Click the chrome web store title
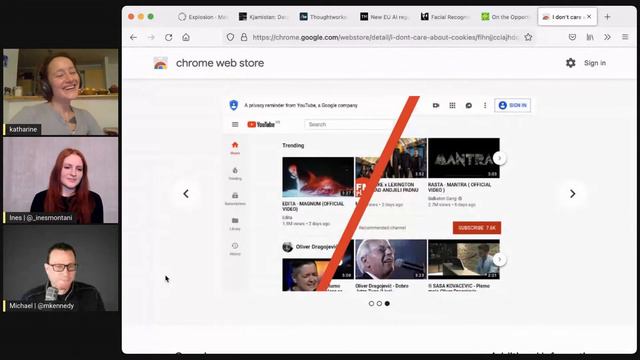The image size is (640, 360). 220,63
